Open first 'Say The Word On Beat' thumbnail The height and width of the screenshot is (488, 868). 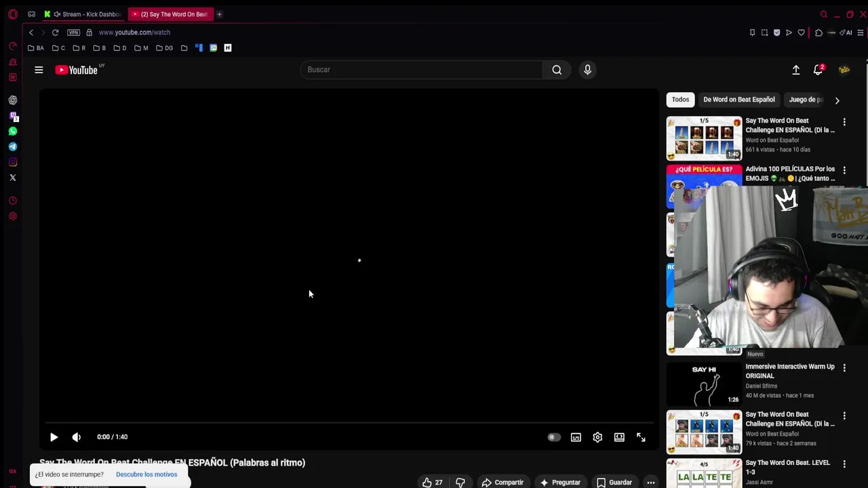[x=704, y=138]
